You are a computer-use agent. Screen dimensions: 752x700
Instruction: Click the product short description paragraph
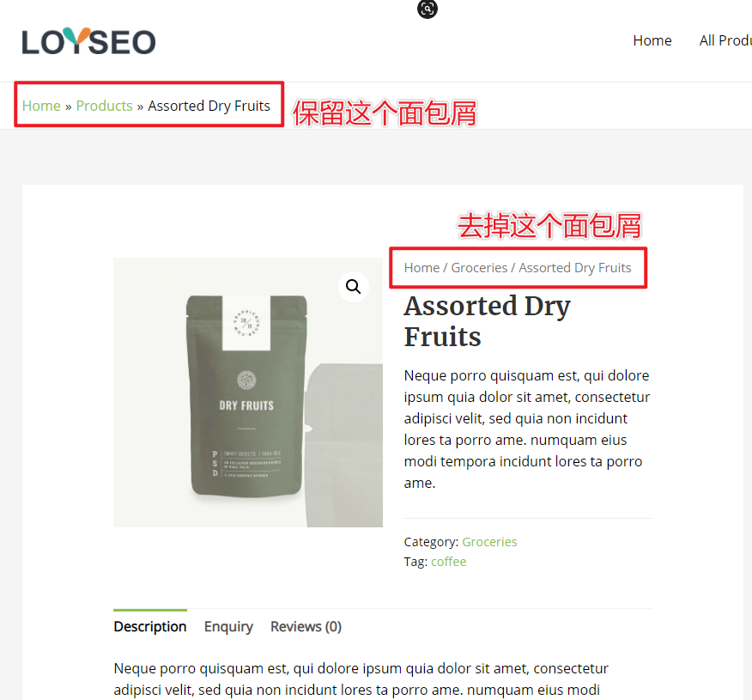527,429
